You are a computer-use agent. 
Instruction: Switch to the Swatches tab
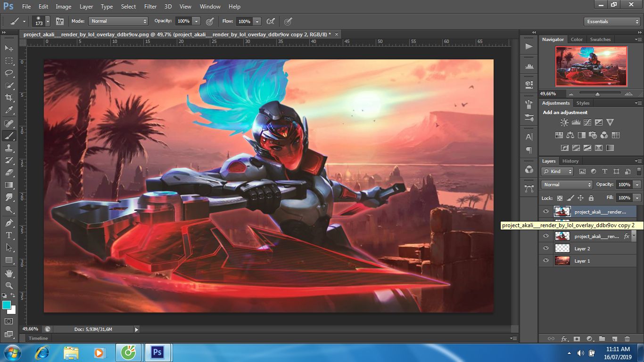[x=600, y=40]
